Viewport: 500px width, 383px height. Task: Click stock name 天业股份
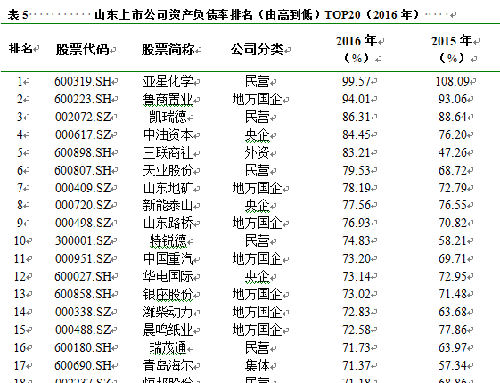pos(168,171)
